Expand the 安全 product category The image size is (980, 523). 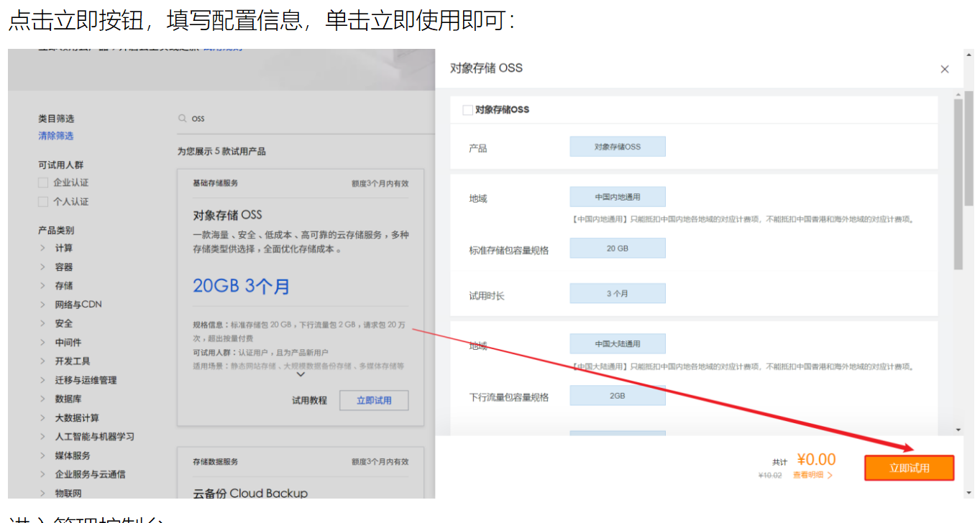[x=42, y=323]
